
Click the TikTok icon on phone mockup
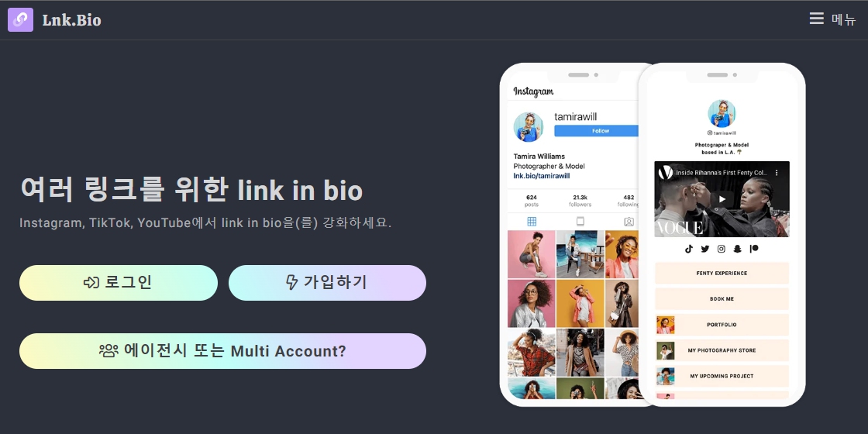pyautogui.click(x=689, y=249)
